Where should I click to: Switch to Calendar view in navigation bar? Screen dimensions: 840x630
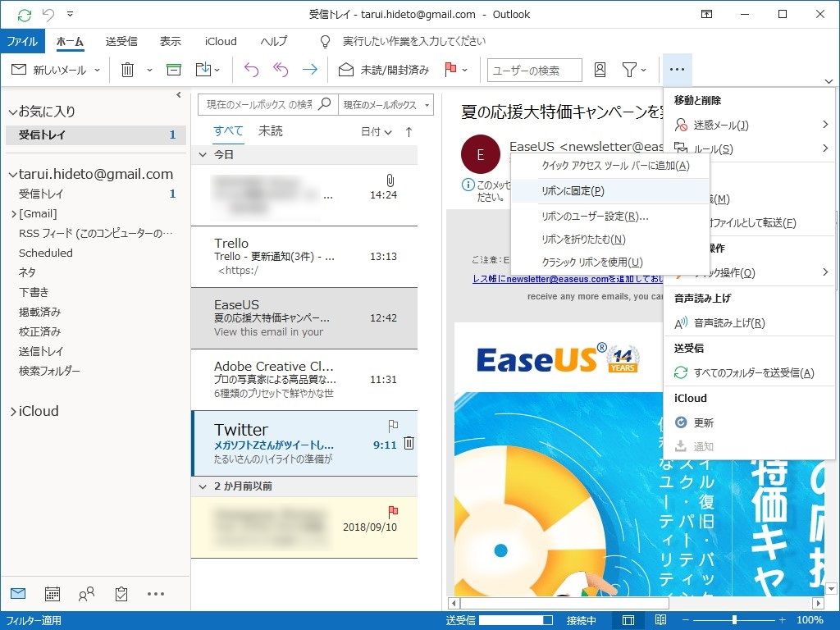coord(52,594)
